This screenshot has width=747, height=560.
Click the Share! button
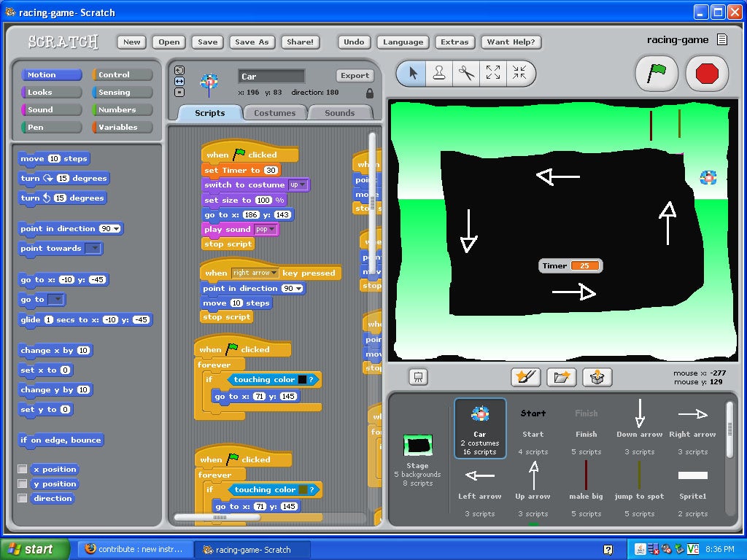pos(300,42)
